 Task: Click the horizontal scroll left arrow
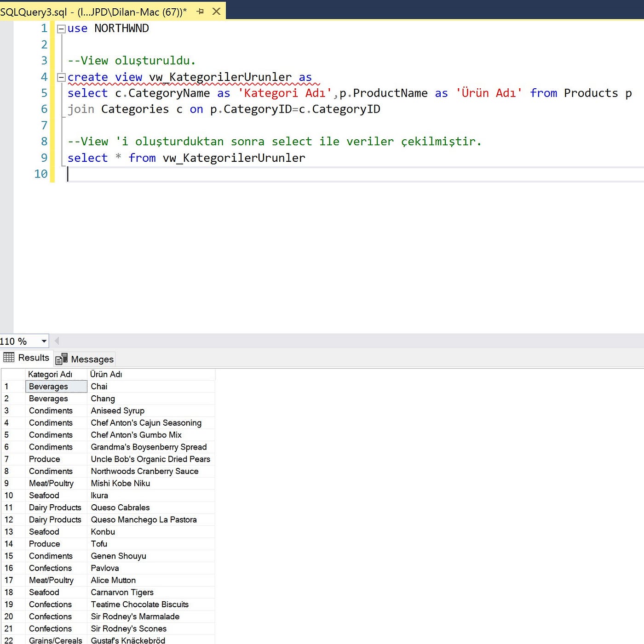57,341
